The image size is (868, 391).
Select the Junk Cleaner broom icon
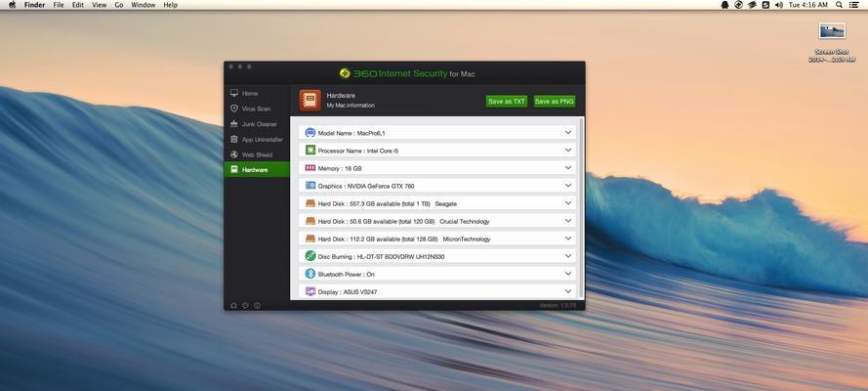point(234,124)
